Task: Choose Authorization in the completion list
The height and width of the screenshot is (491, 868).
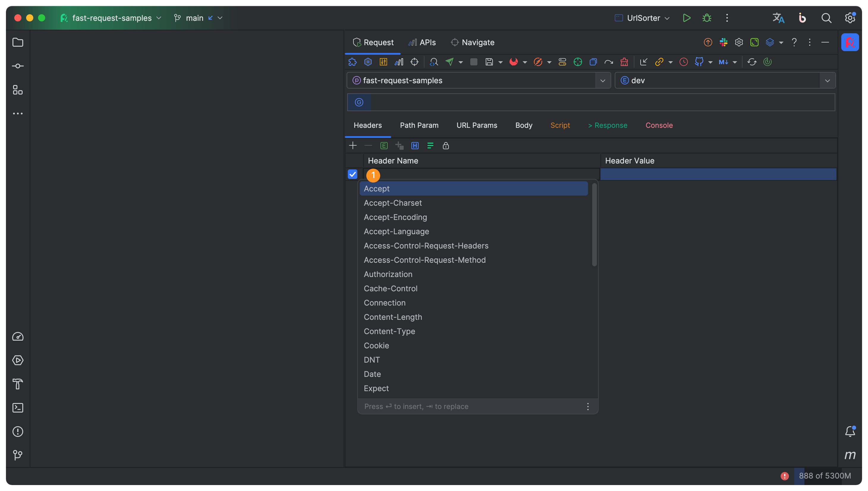Action: (x=388, y=274)
